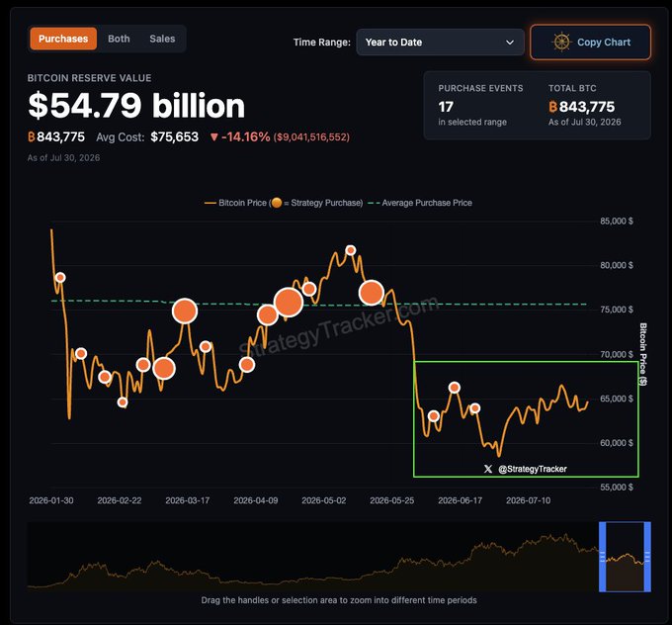Open the @StrategyTracker handle link
This screenshot has width=672, height=625.
533,469
